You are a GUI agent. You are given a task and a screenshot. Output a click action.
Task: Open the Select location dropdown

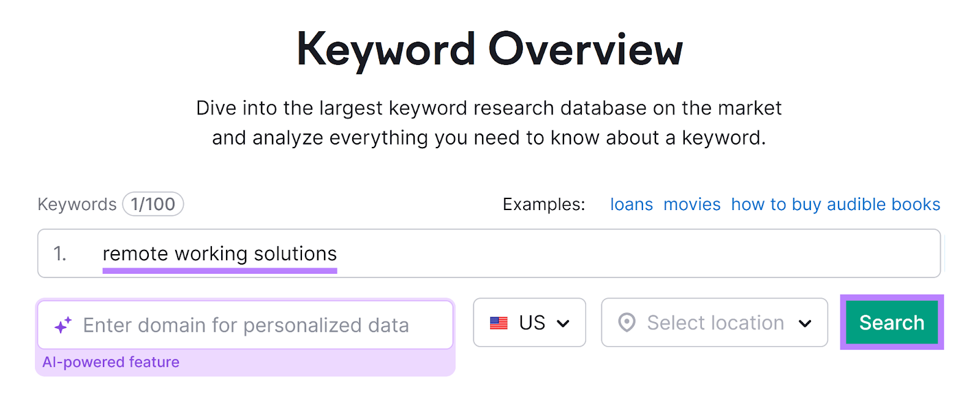[714, 323]
